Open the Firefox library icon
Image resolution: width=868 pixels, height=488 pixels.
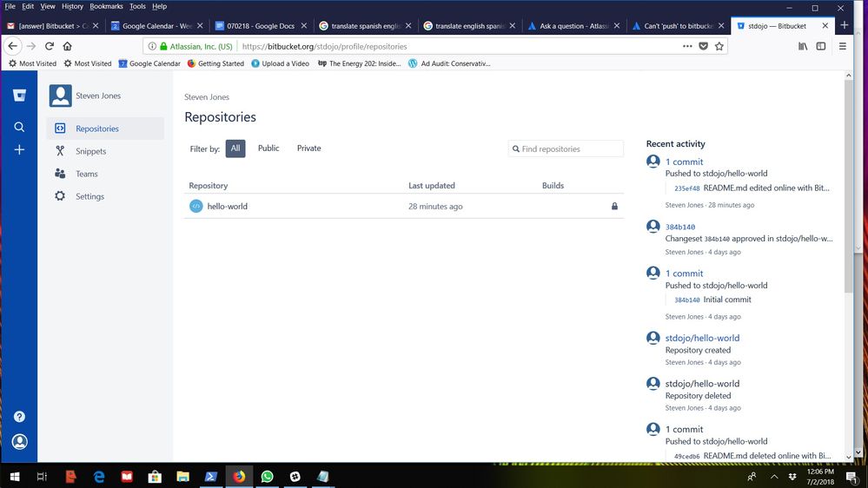click(803, 47)
